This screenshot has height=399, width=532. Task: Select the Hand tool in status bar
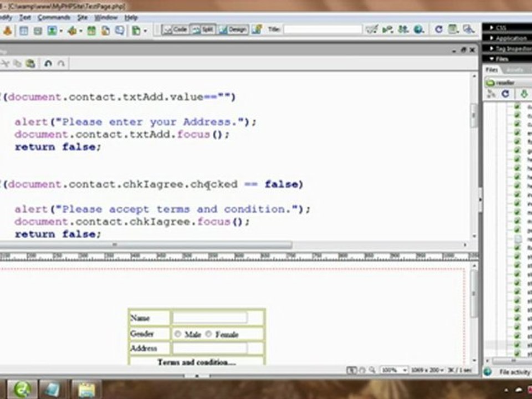[362, 370]
